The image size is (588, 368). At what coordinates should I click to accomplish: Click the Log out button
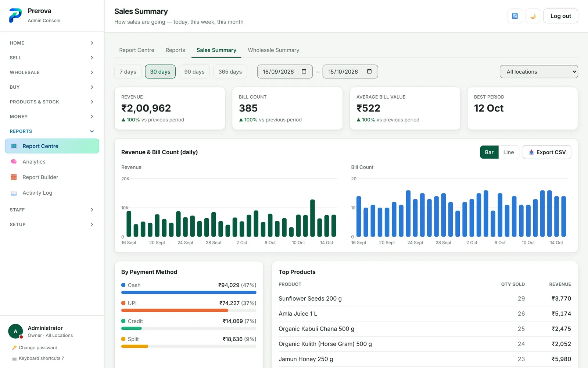pos(561,16)
